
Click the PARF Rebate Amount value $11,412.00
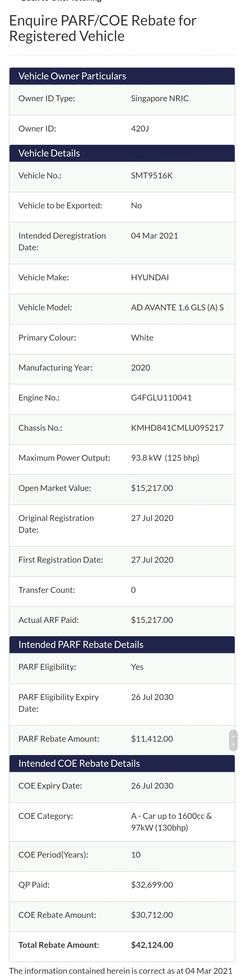pyautogui.click(x=152, y=738)
